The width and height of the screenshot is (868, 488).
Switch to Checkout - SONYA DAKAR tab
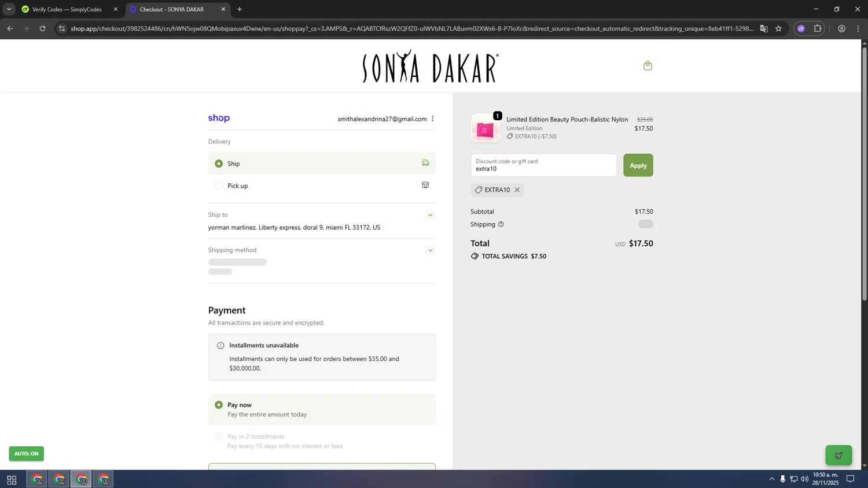[176, 9]
